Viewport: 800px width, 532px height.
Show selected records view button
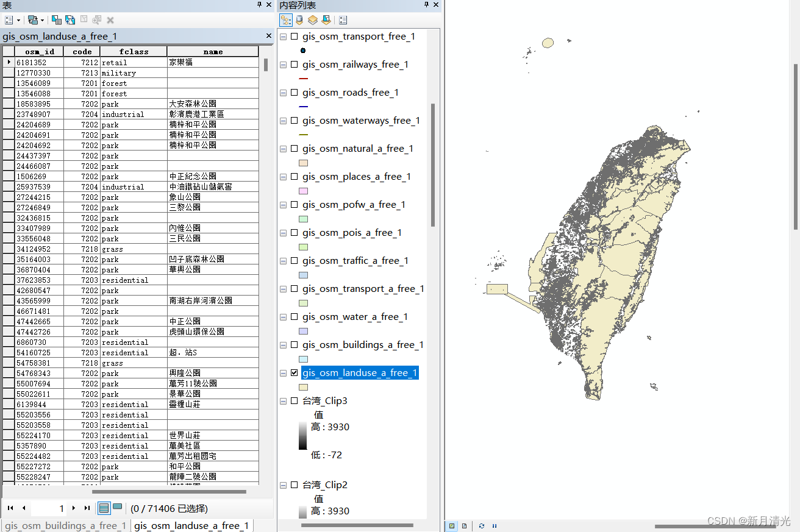(117, 508)
